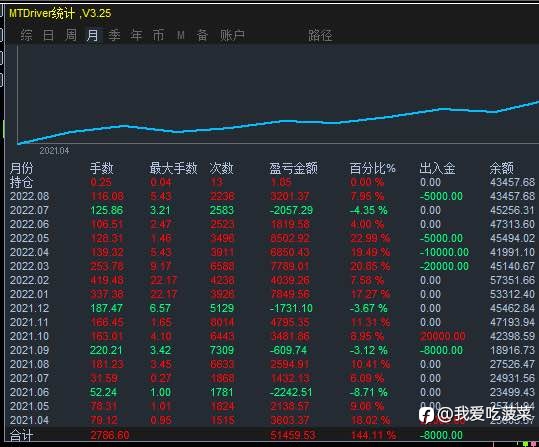Click the active 月 monthly tab
Viewport: 539px width, 447px height.
point(93,35)
